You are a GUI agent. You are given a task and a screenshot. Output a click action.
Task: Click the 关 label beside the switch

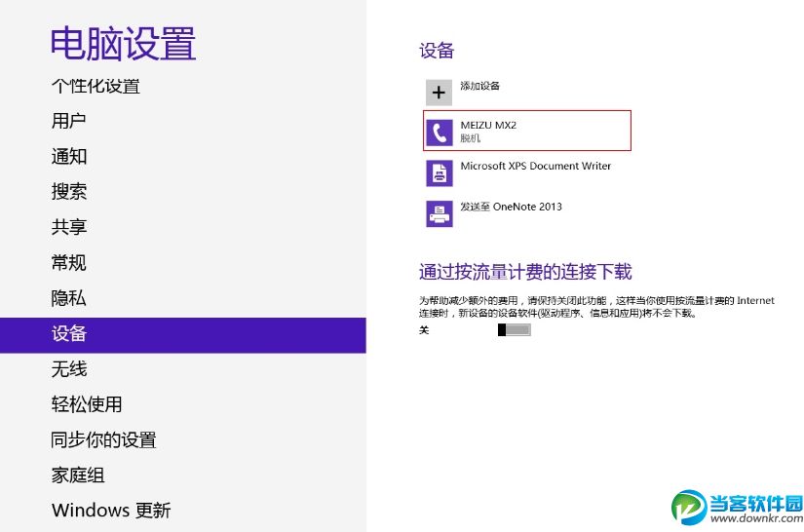click(x=424, y=330)
